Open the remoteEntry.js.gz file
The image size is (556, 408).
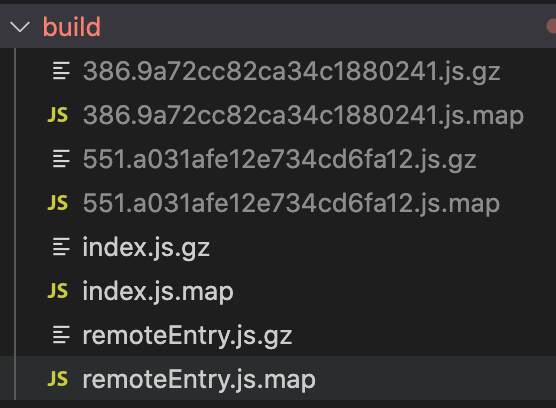click(x=187, y=336)
